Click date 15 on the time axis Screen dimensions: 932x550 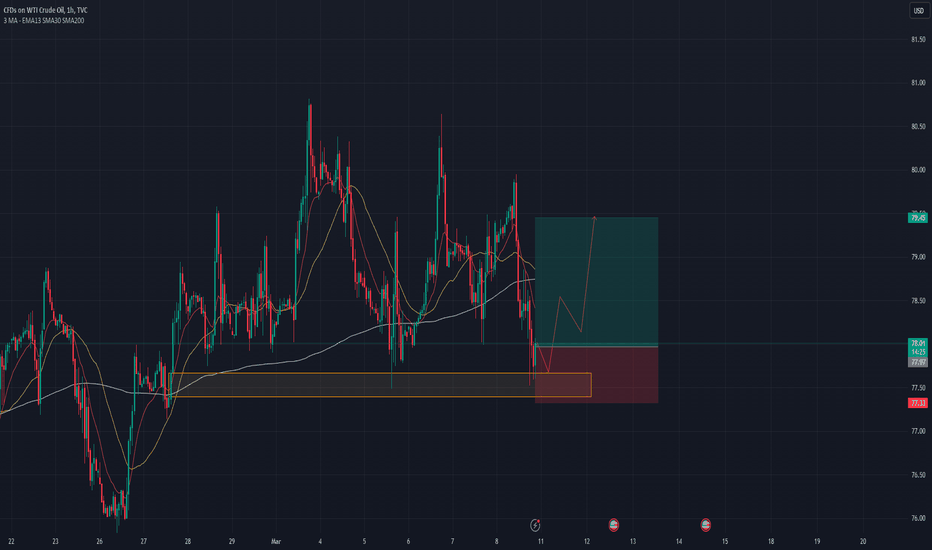tap(725, 542)
